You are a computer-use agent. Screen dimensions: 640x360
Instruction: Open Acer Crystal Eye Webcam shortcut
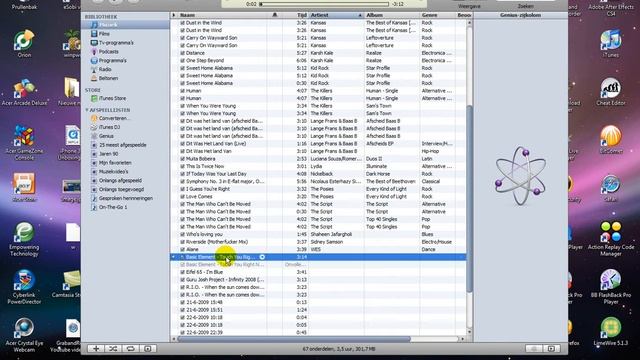[x=24, y=335]
